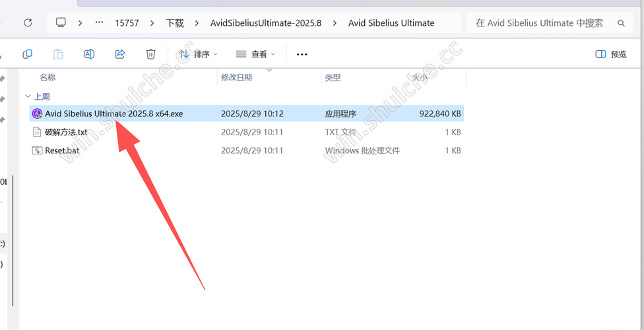
Task: Click the search magnifier icon
Action: click(x=622, y=23)
